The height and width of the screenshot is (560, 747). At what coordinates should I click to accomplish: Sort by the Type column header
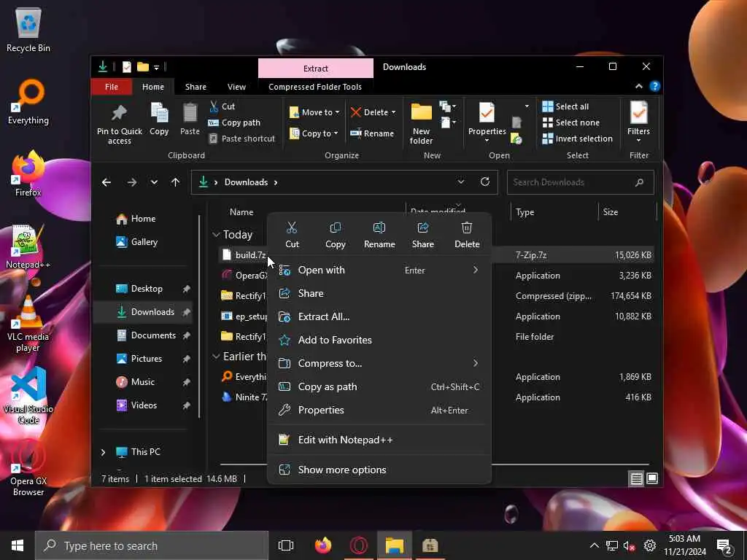554,212
